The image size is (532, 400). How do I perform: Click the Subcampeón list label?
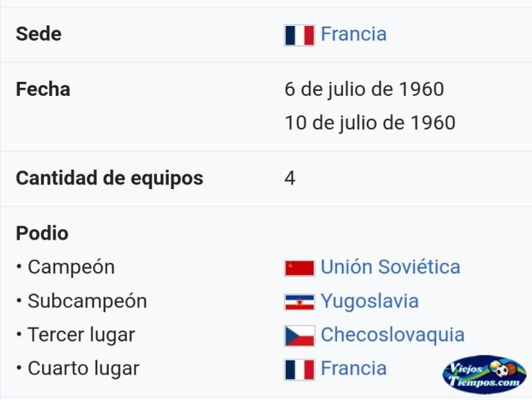88,301
